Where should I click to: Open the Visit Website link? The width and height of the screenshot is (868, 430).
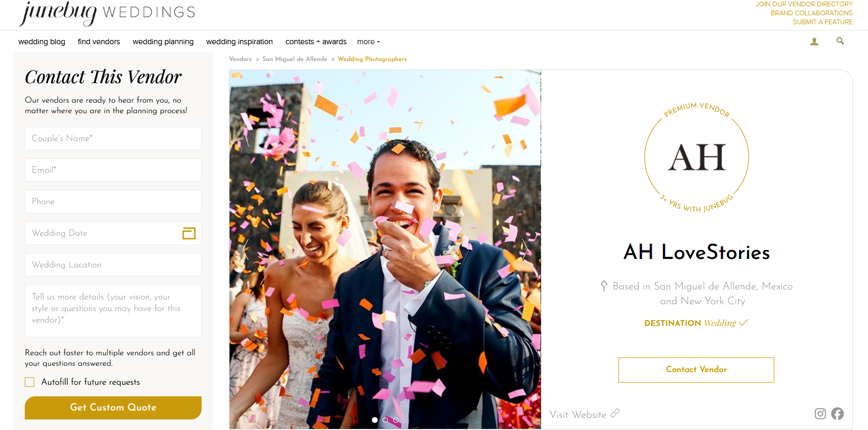584,414
